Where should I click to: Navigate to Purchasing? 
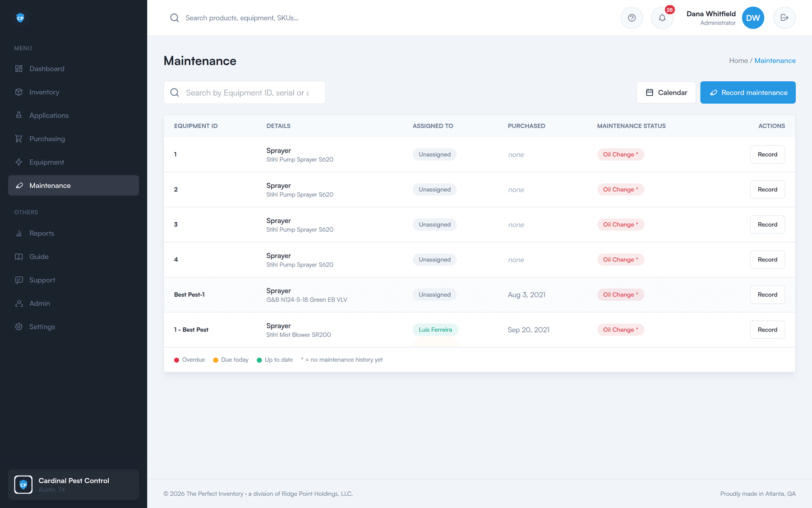[74, 139]
